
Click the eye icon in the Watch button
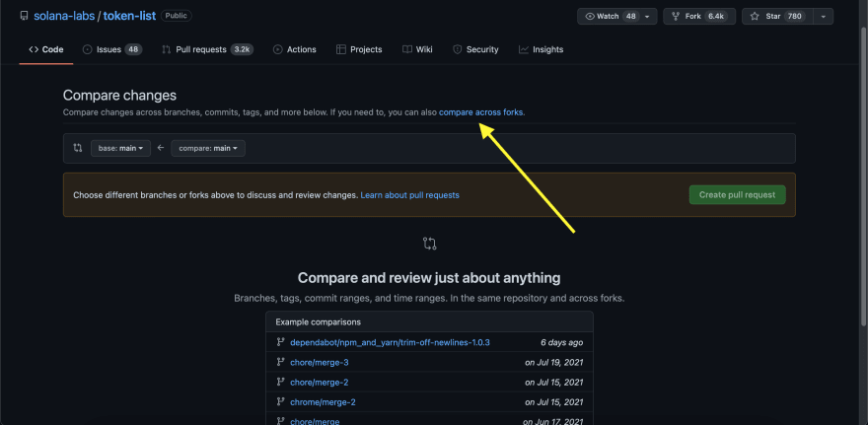(590, 17)
